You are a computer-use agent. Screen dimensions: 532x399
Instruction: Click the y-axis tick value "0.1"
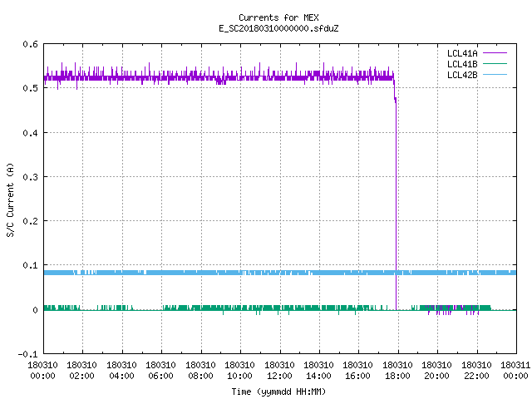30,265
